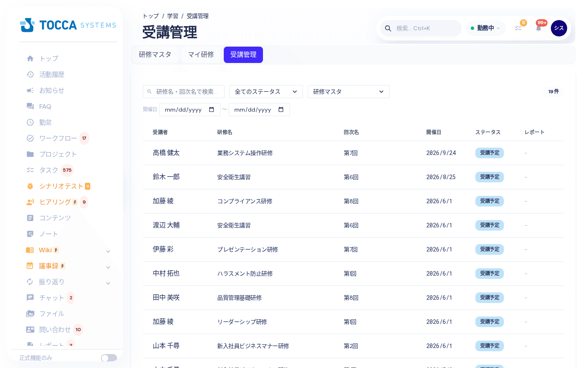Expand the 議事録 sidebar section
The height and width of the screenshot is (368, 588).
click(108, 267)
